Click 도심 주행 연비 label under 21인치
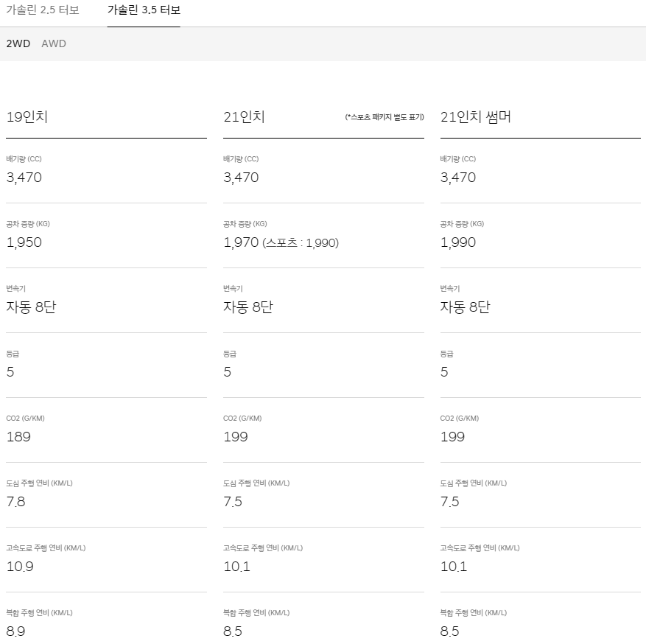The height and width of the screenshot is (644, 646). pyautogui.click(x=256, y=483)
